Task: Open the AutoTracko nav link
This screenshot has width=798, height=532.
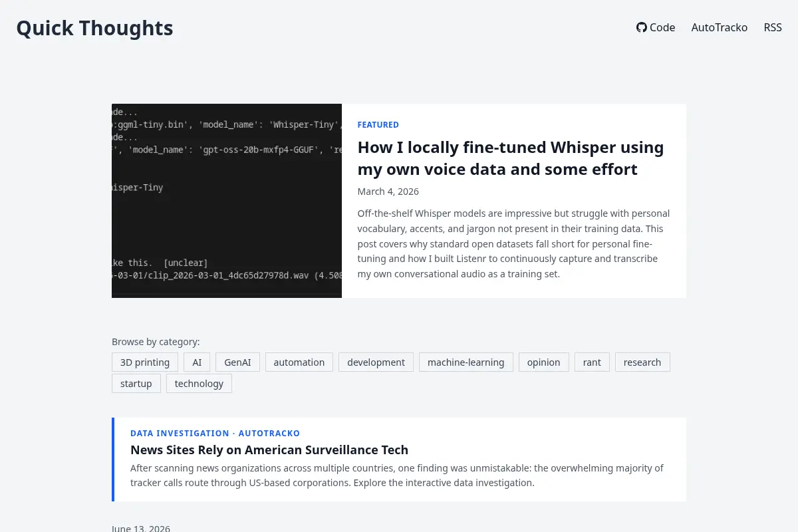Action: 719,27
